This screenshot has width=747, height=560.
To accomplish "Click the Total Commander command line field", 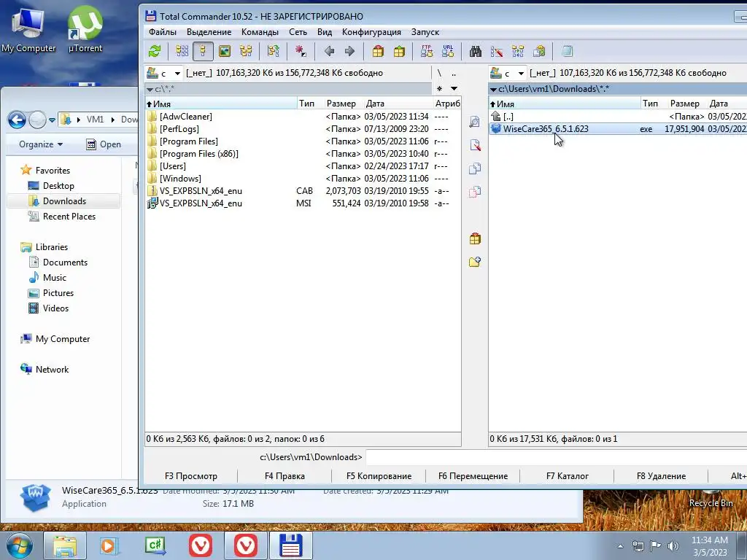I will pos(556,457).
